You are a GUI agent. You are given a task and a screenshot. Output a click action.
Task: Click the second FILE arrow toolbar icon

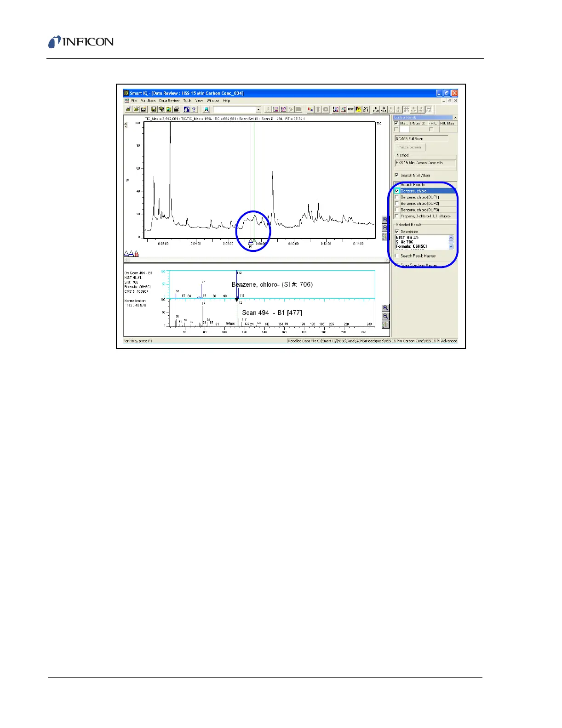tap(383, 109)
